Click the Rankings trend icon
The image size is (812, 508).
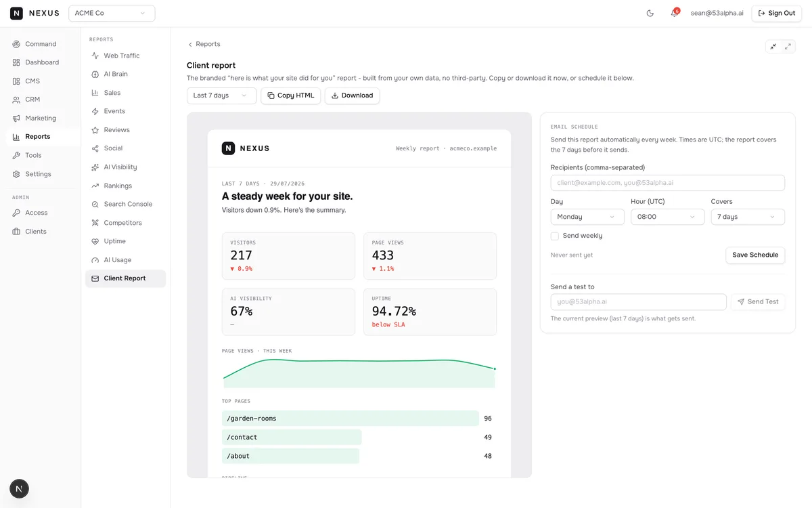coord(95,186)
